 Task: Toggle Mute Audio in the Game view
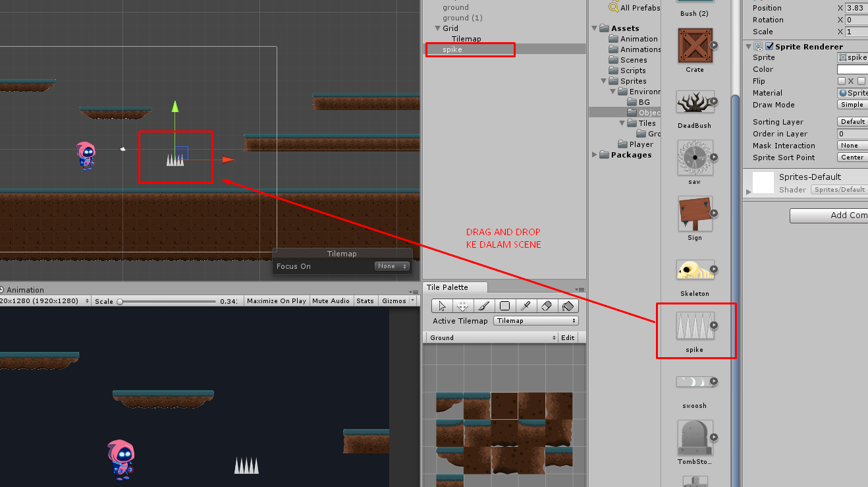331,301
